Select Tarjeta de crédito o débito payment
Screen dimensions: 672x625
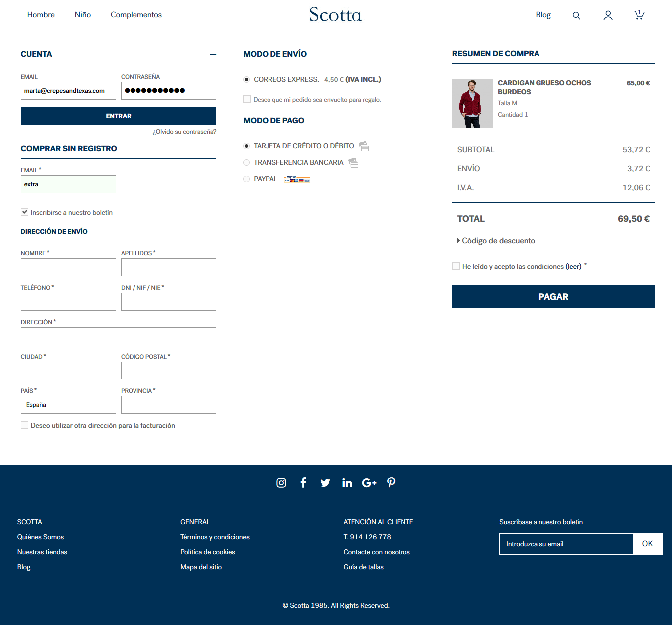click(247, 146)
